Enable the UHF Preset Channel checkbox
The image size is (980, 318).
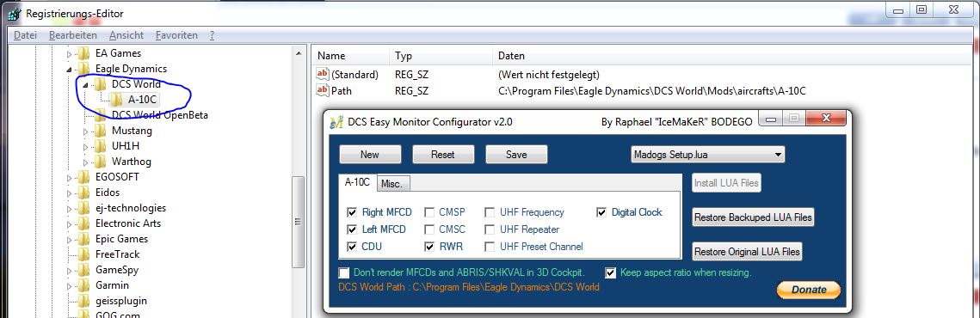click(x=490, y=247)
